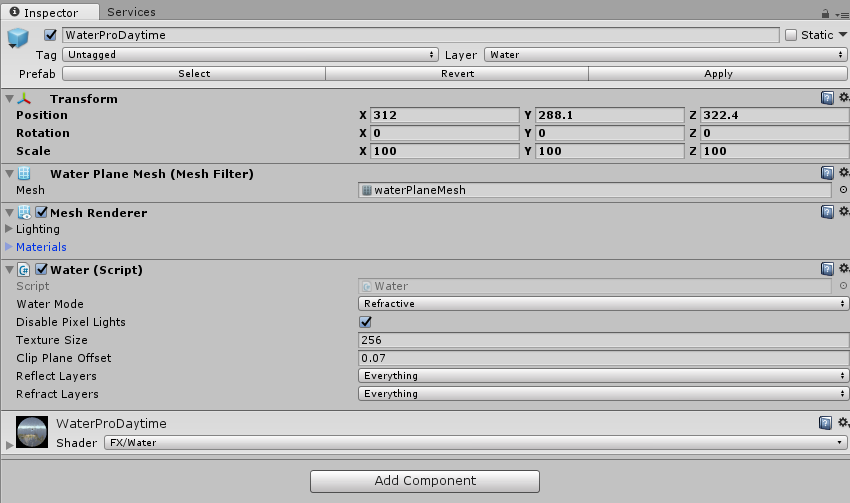
Task: Click the Transform axes icon
Action: pyautogui.click(x=24, y=99)
